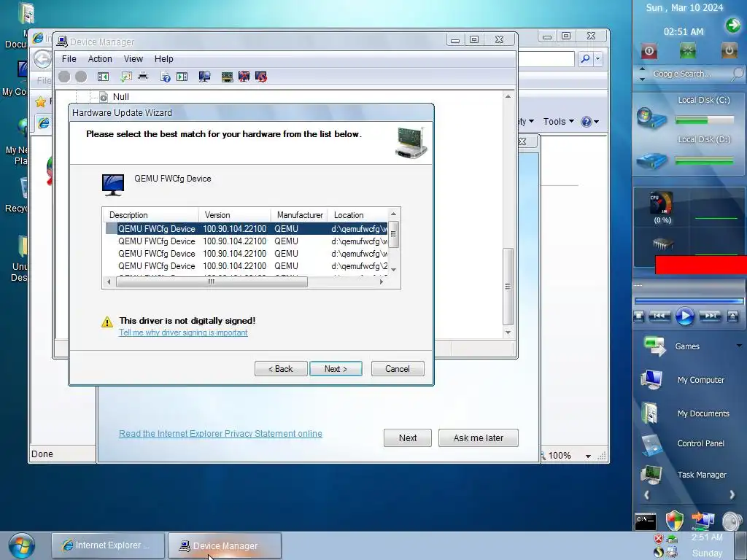Click the Version column header
Image resolution: width=747 pixels, height=560 pixels.
[234, 215]
